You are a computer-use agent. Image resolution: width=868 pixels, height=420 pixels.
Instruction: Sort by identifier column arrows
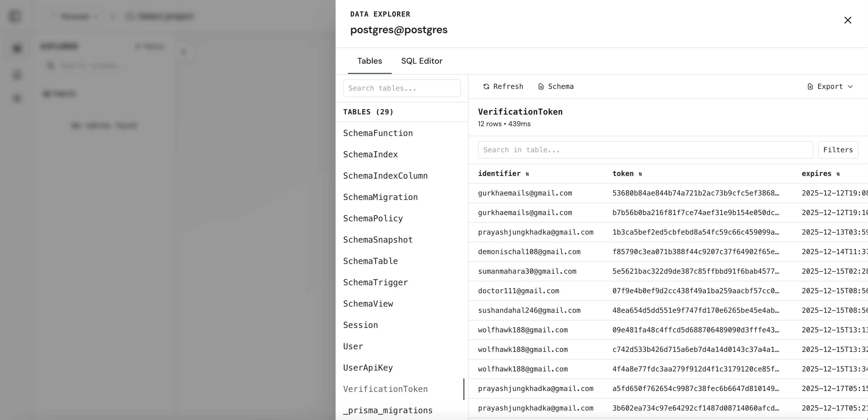coord(527,174)
